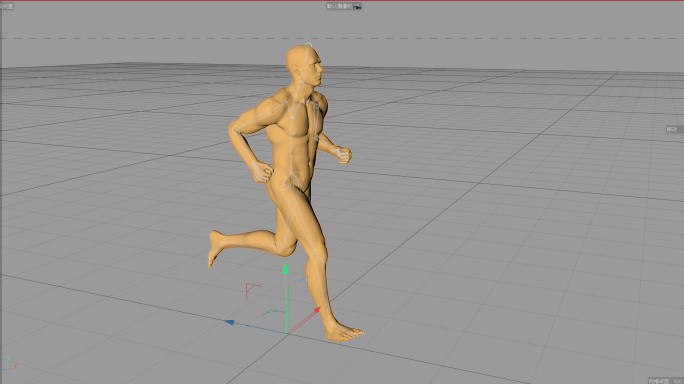
Task: Click the 默认摄像机 camera label at top
Action: pos(339,6)
